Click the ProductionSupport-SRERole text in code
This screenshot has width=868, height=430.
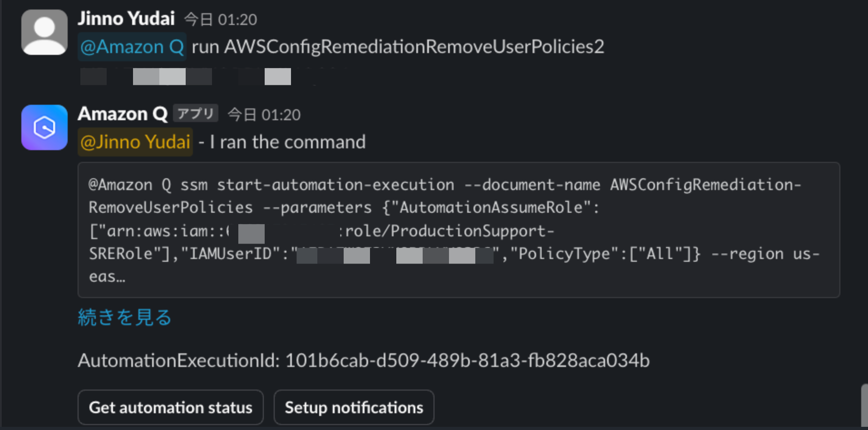click(x=322, y=242)
